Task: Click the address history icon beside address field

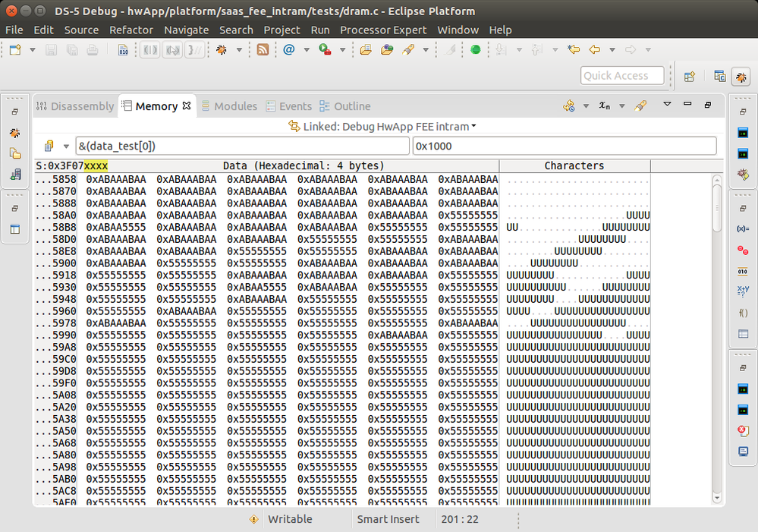Action: point(49,146)
